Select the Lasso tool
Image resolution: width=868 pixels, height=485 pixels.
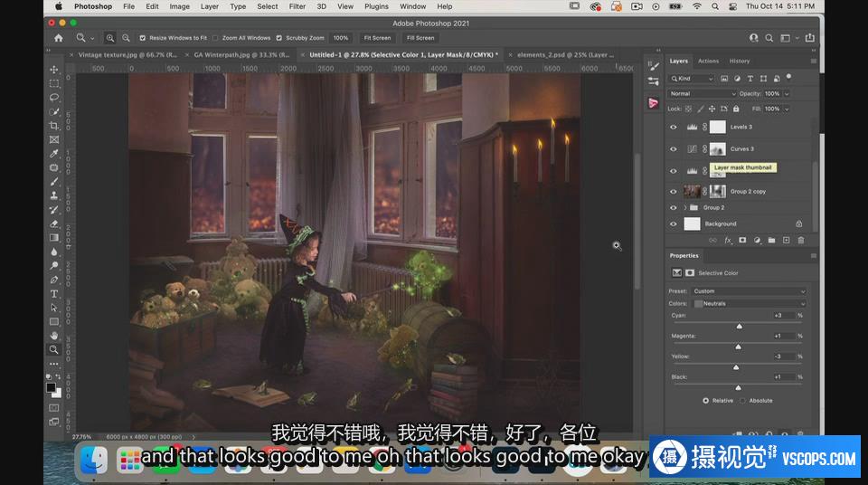(x=53, y=98)
